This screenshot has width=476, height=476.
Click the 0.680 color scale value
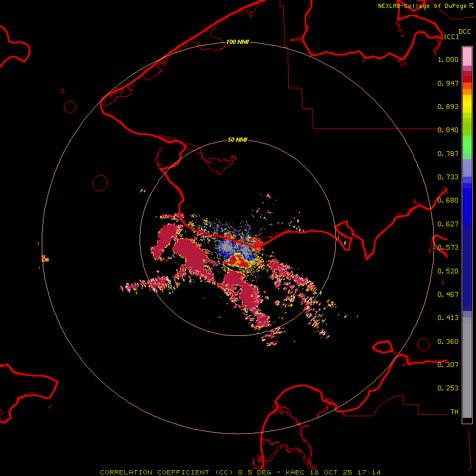[x=448, y=200]
